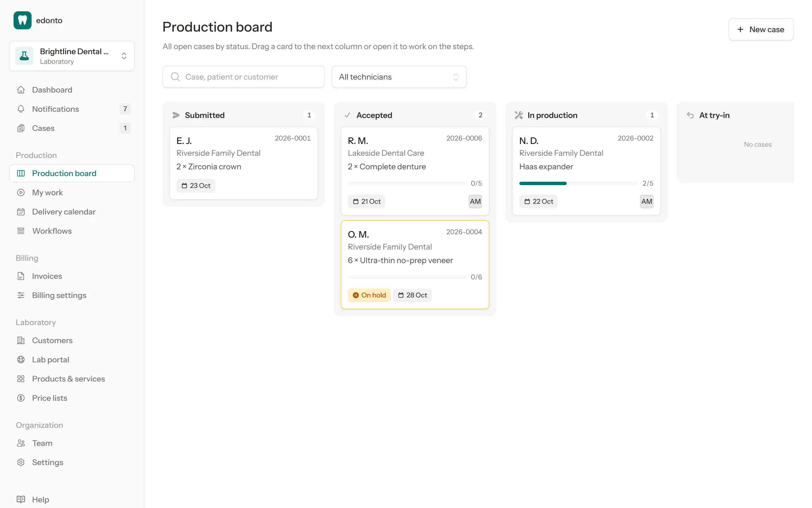812x508 pixels.
Task: Open Help at the sidebar bottom
Action: point(72,499)
